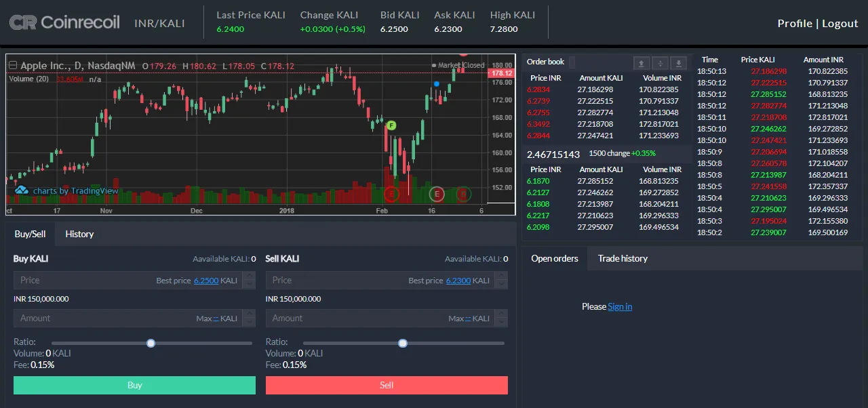868x408 pixels.
Task: Increase the Sell amount with the up stepper
Action: [x=501, y=314]
